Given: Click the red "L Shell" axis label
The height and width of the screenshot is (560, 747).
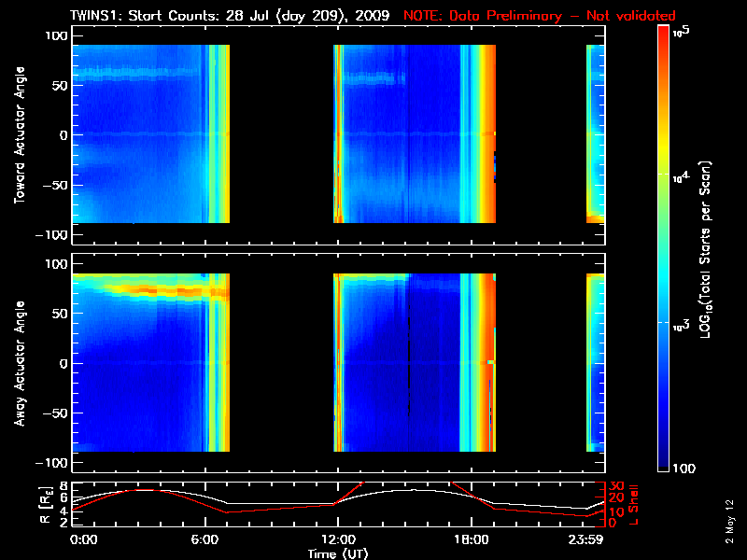Looking at the screenshot, I should [x=634, y=505].
